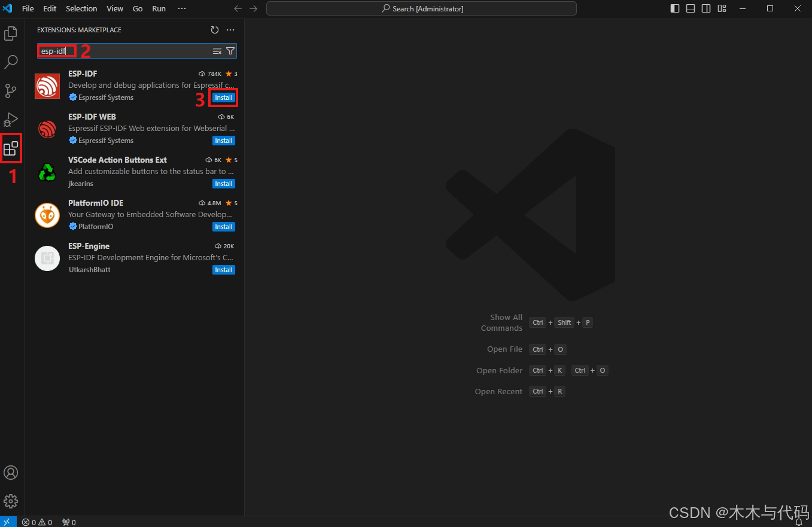Click the forwarded ports status item
The image size is (812, 527).
coord(69,522)
